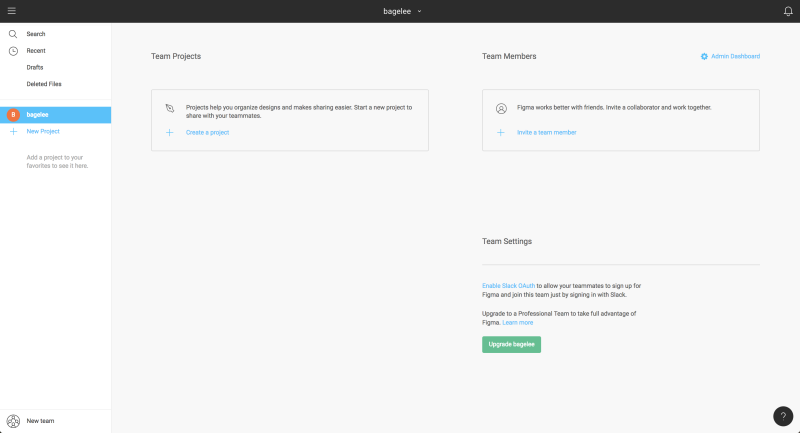
Task: Select the bagelee team in sidebar
Action: 56,115
